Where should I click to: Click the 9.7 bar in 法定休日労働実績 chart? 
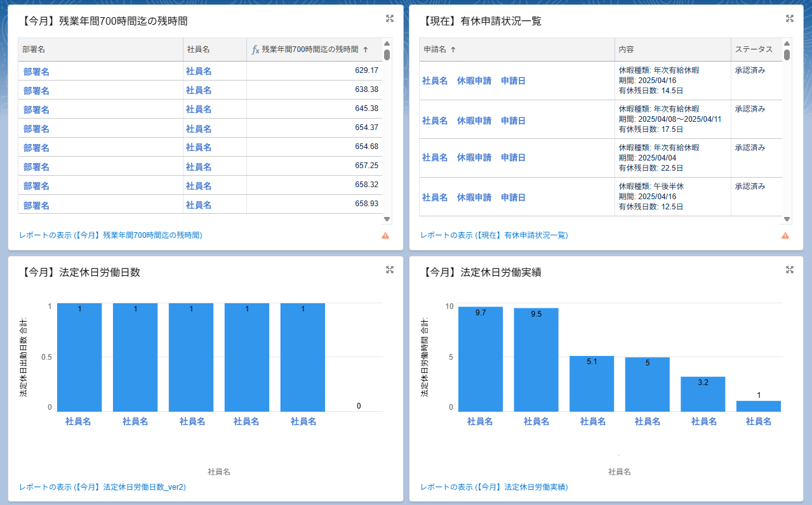(x=480, y=359)
